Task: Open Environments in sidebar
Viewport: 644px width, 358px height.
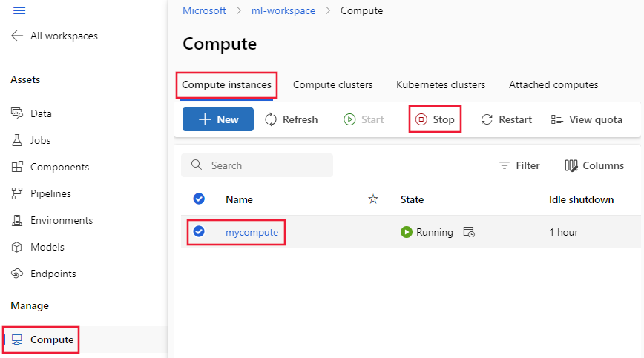Action: pyautogui.click(x=61, y=220)
